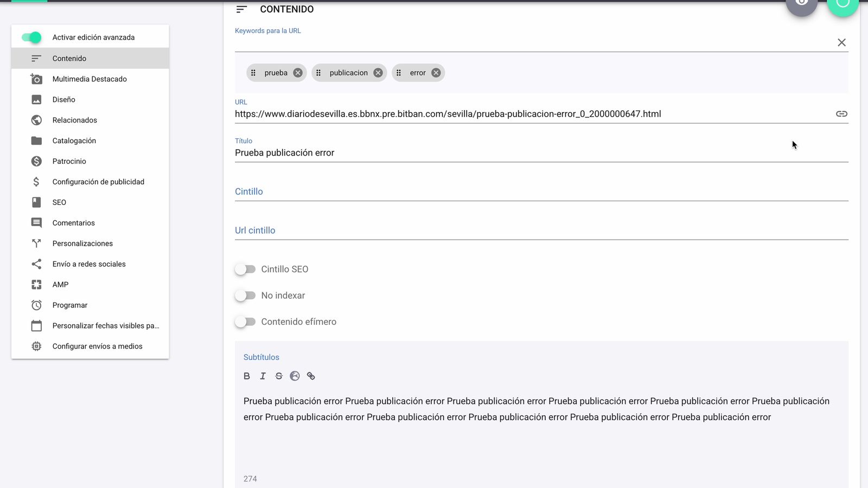
Task: Click the Catalogación folder icon
Action: pos(36,140)
